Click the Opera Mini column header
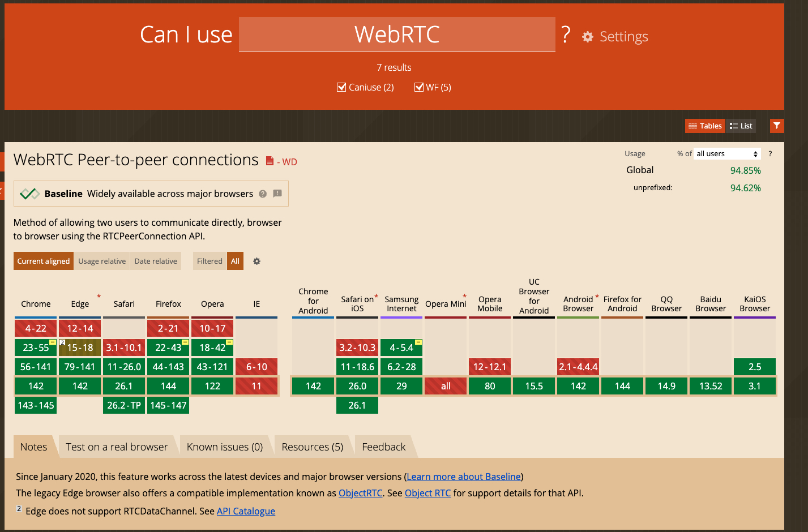 [x=446, y=304]
